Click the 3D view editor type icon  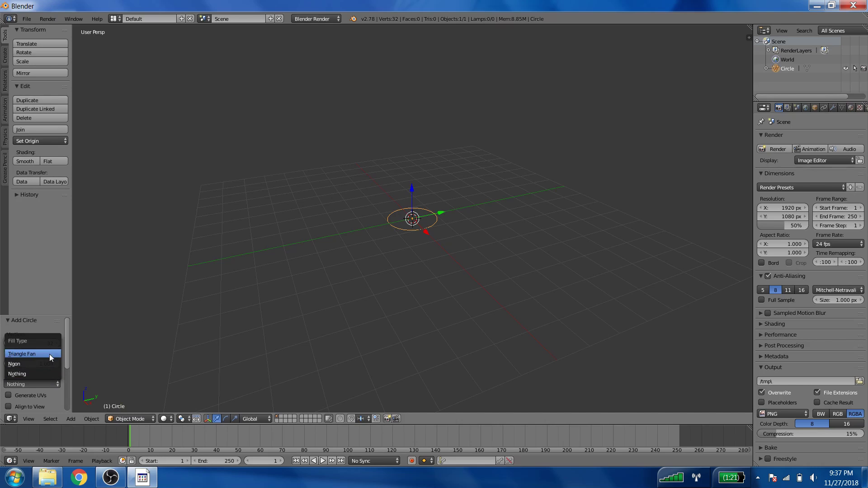pos(11,418)
